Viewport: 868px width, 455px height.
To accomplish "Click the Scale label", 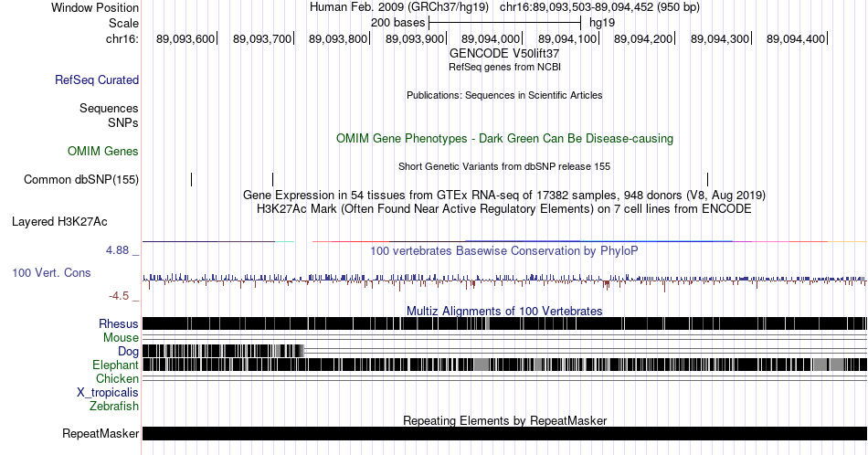I will click(x=124, y=23).
